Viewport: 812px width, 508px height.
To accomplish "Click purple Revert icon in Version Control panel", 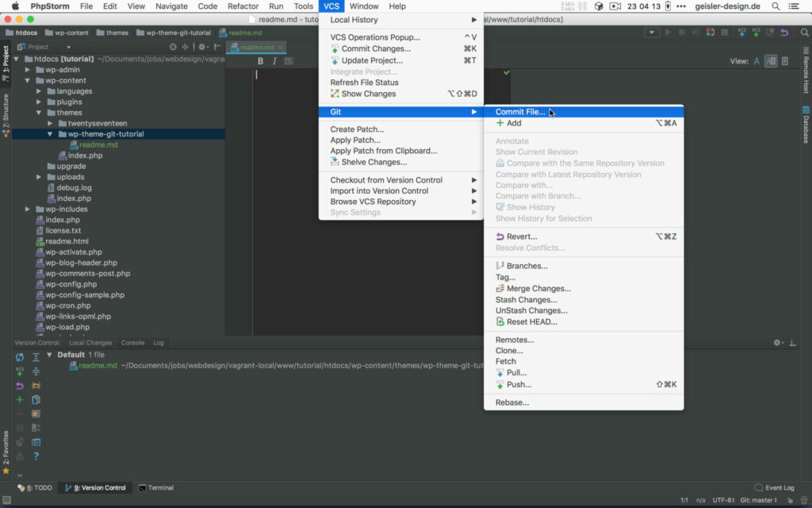I will point(20,386).
